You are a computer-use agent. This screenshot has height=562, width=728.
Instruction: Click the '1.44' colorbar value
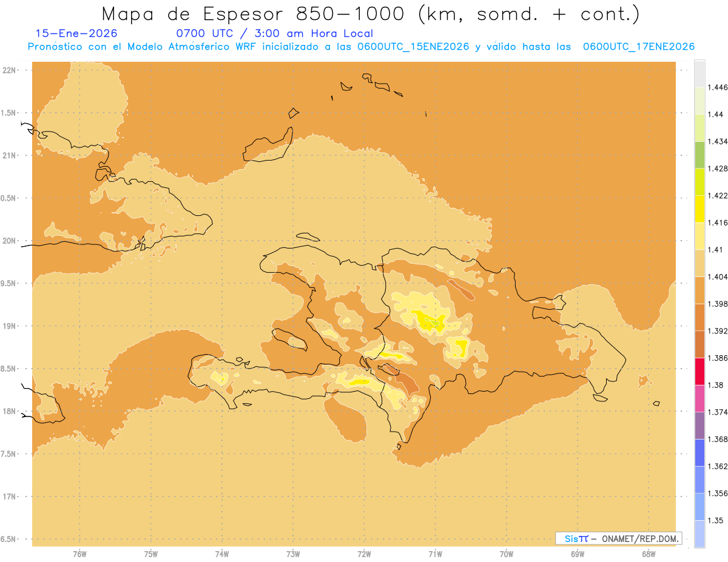[715, 114]
